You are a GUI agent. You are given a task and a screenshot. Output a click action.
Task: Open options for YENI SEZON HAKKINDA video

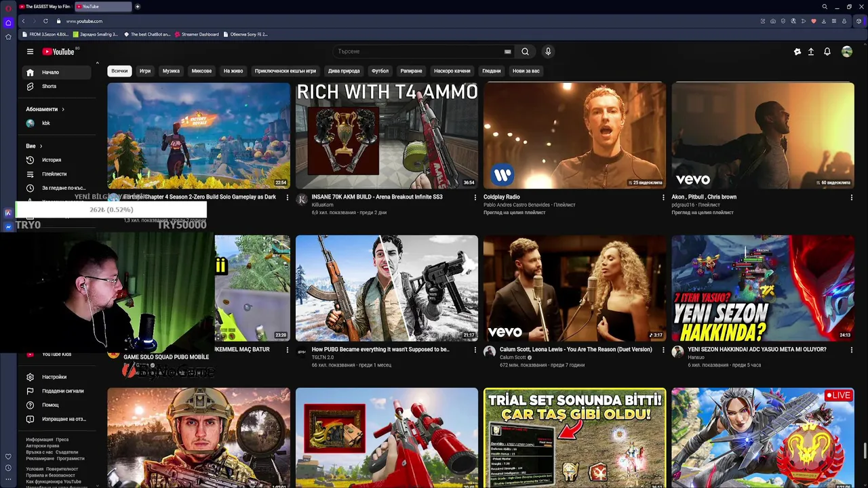click(851, 350)
